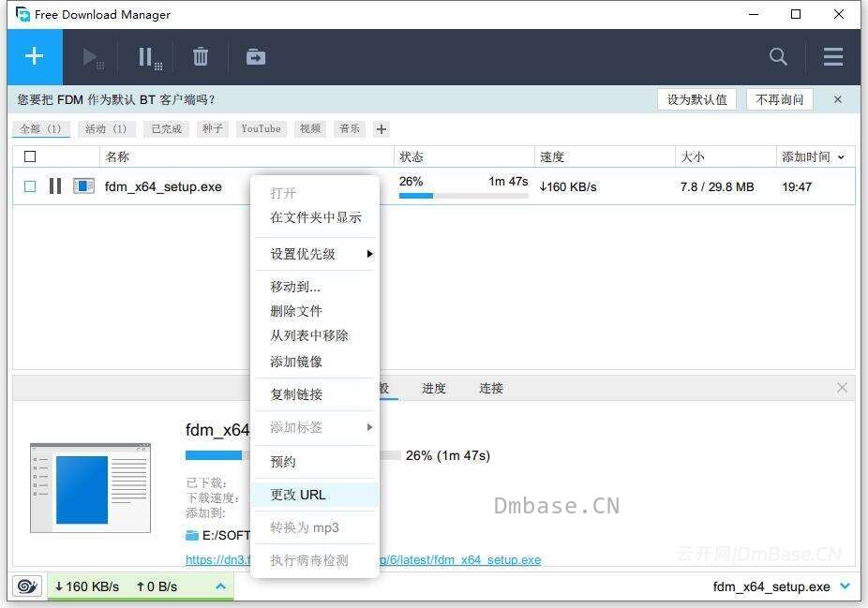Image resolution: width=868 pixels, height=608 pixels.
Task: Select the 视频 filter tag
Action: coord(310,129)
